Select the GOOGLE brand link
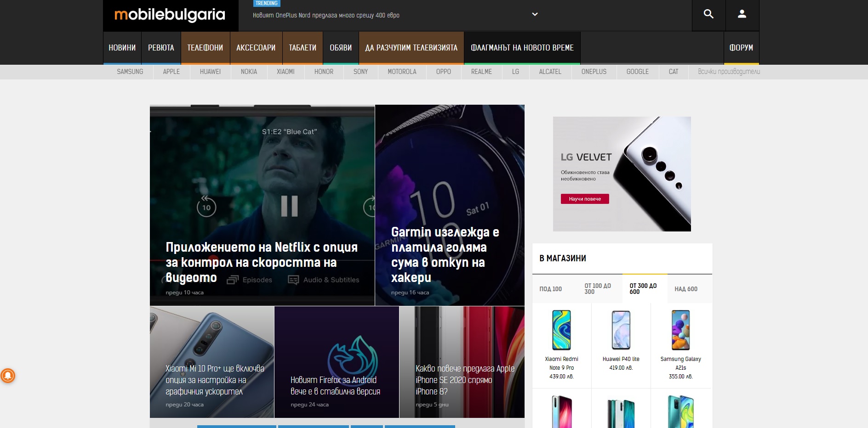Screen dimensions: 868x428 (x=638, y=72)
